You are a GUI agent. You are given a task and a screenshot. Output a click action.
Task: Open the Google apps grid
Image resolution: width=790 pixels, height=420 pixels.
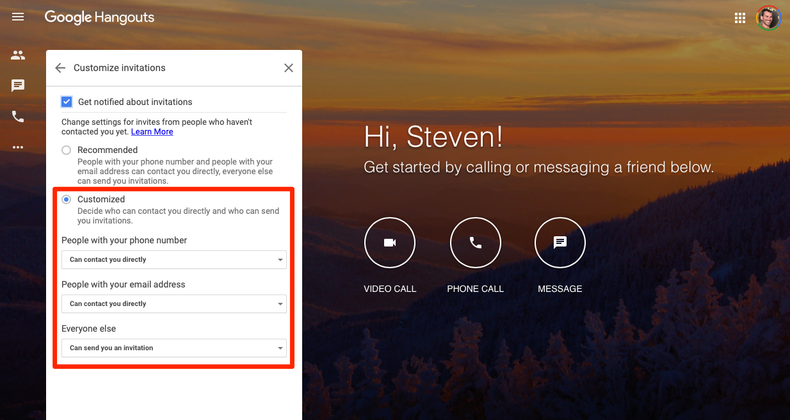click(740, 18)
